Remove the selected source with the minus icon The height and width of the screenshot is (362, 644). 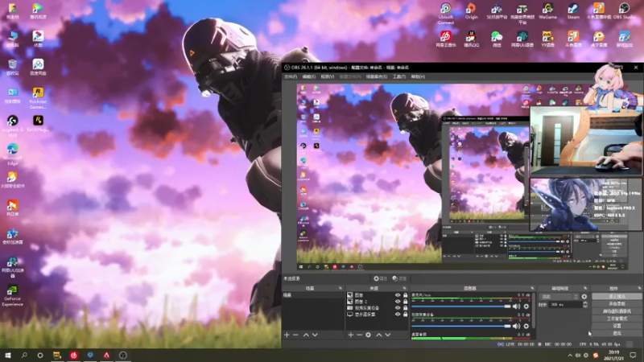359,335
